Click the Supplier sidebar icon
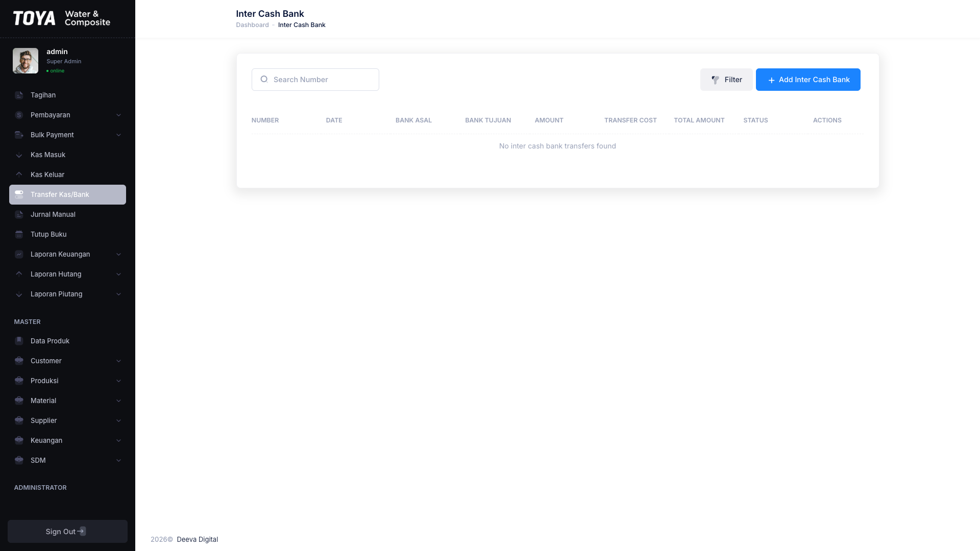The image size is (980, 551). coord(19,421)
